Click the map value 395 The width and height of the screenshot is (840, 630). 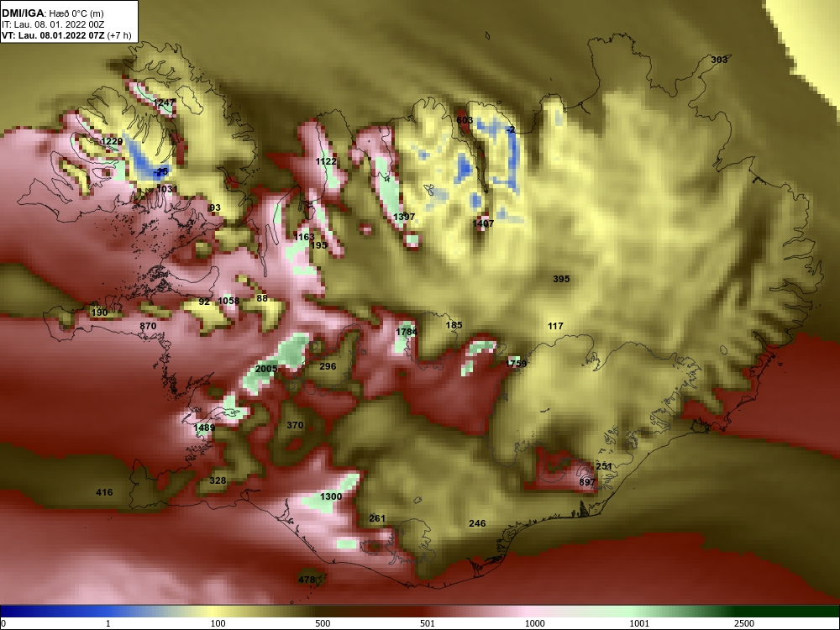[561, 279]
